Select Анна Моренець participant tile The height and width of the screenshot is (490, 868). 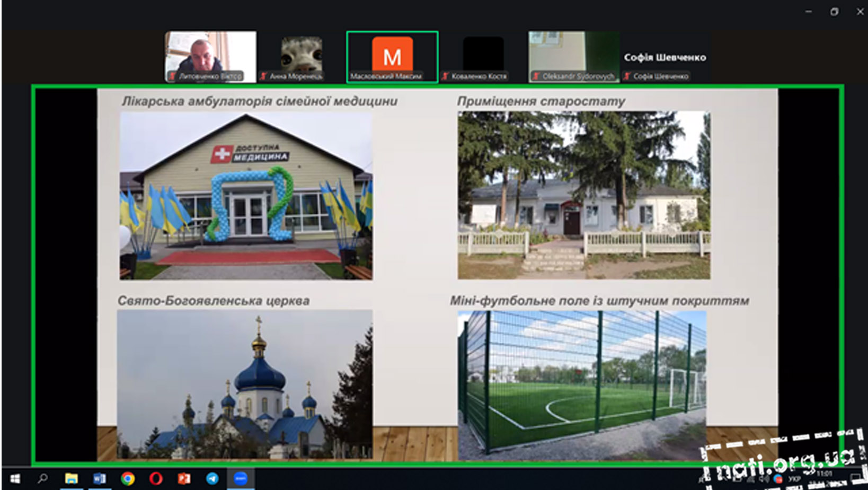point(301,56)
